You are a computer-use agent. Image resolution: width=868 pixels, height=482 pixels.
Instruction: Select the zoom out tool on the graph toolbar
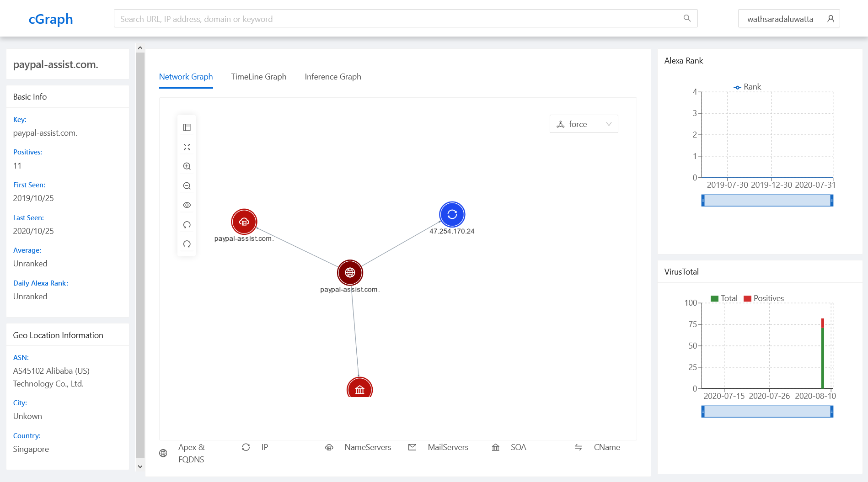coord(187,185)
